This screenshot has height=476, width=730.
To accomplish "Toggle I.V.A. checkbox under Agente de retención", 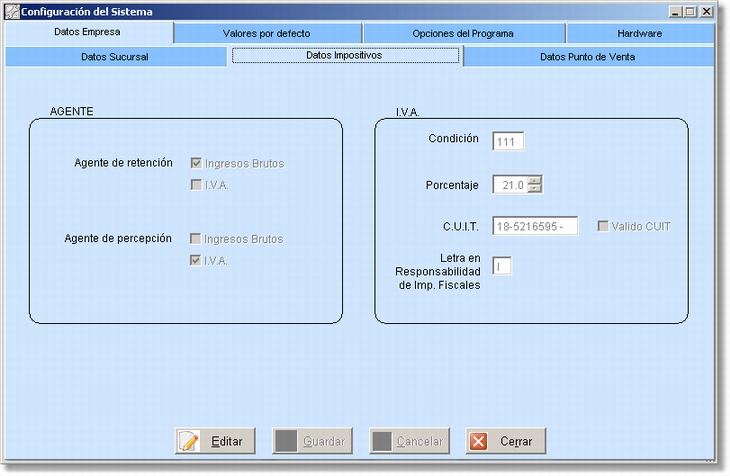I will (196, 185).
